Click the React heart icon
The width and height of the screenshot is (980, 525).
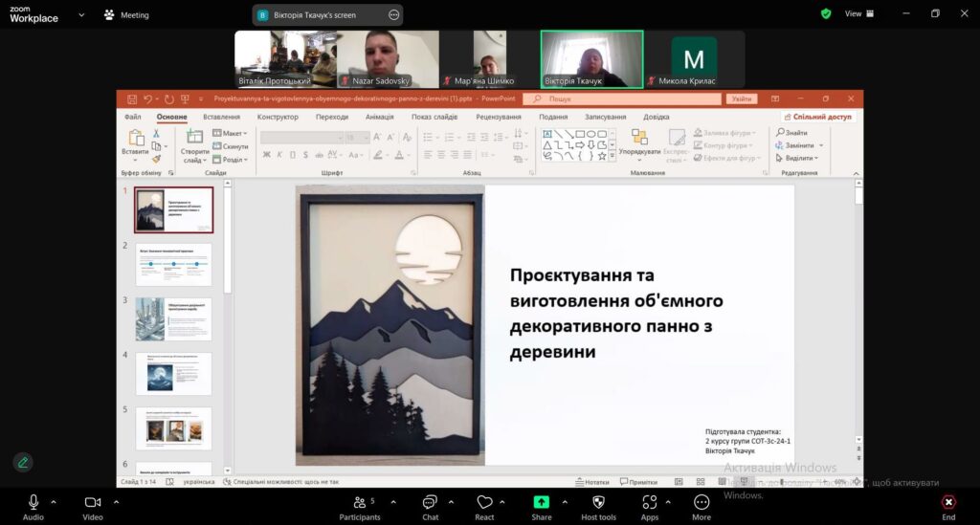(x=484, y=503)
